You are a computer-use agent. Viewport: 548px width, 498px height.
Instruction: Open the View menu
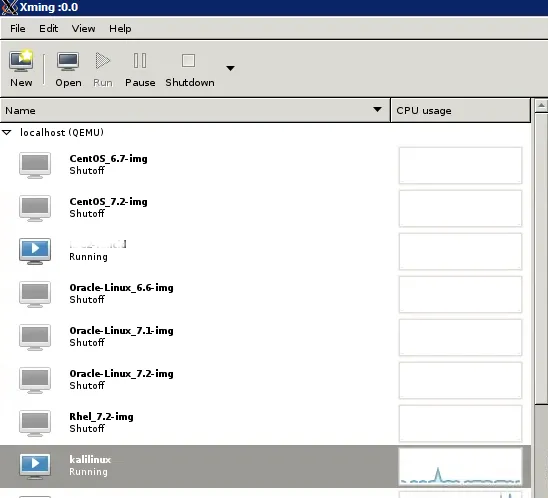click(x=83, y=28)
